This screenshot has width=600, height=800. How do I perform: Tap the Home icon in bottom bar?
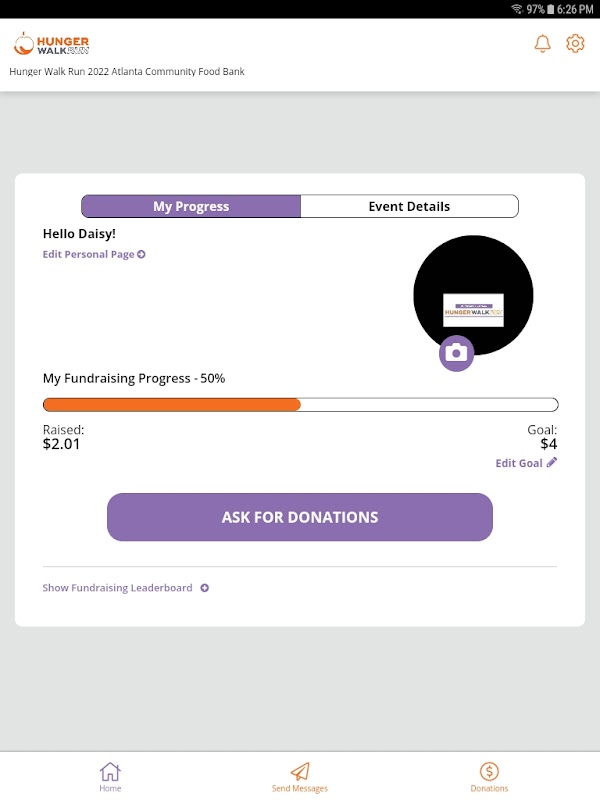pos(110,772)
